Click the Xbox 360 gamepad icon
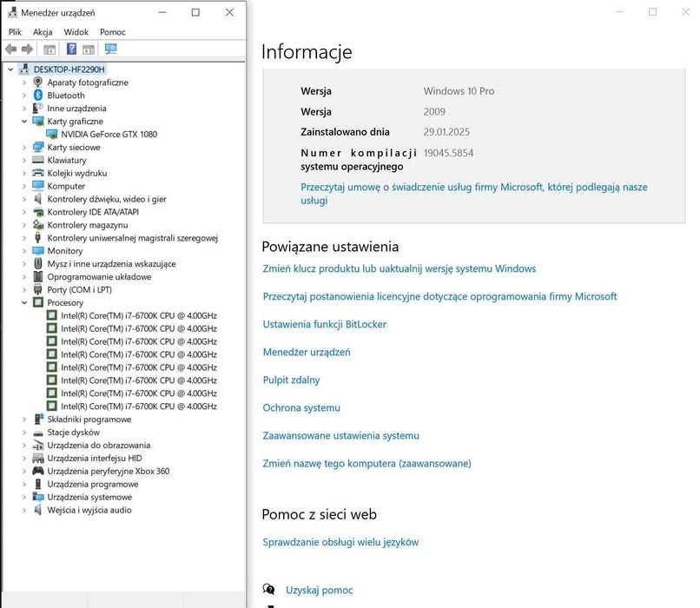 (38, 471)
